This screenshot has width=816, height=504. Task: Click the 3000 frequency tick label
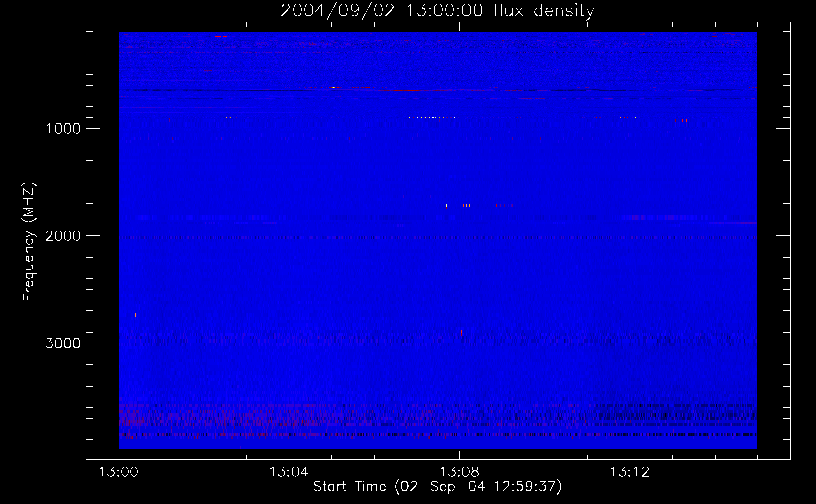coord(63,343)
